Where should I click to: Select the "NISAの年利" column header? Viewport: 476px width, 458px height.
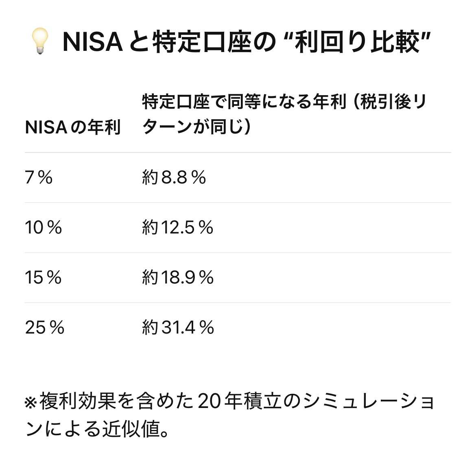tap(73, 128)
